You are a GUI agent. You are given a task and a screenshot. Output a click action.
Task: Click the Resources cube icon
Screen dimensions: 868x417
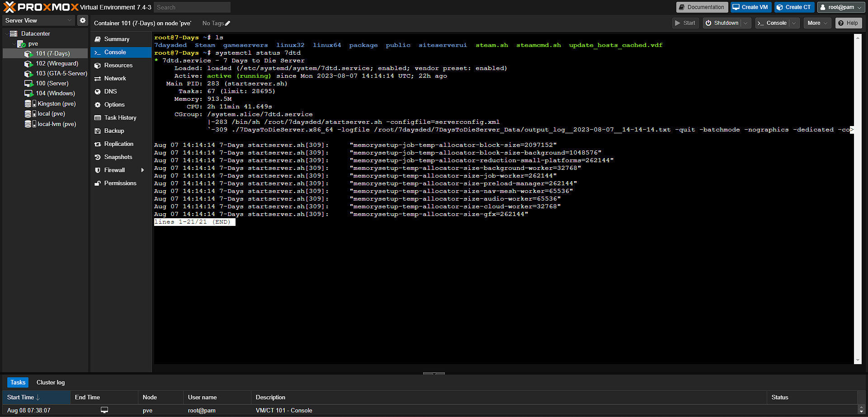[97, 66]
